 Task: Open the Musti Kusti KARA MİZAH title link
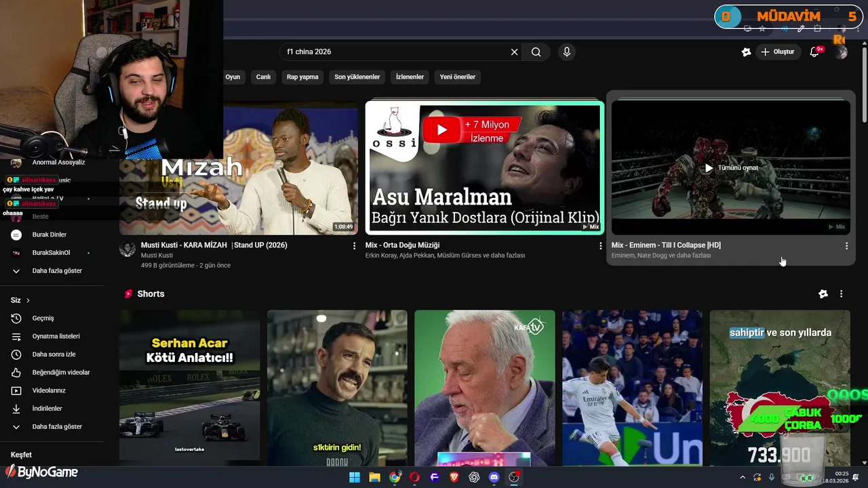click(214, 245)
